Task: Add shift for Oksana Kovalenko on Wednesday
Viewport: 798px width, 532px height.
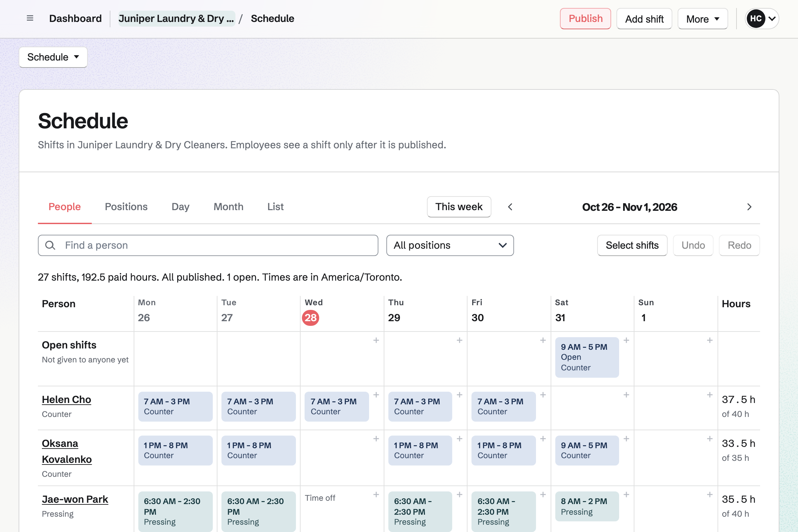Action: tap(376, 439)
